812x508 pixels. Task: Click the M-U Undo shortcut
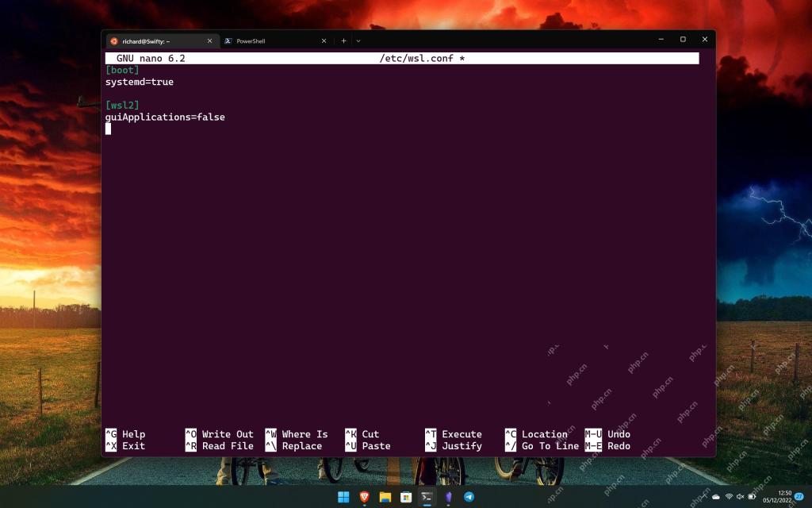pos(607,434)
